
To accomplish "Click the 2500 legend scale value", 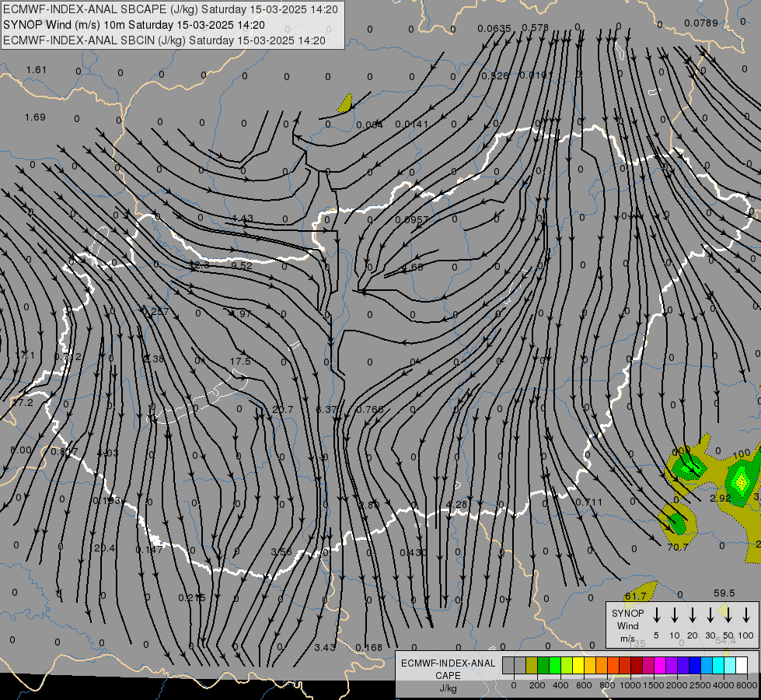I will [x=700, y=685].
